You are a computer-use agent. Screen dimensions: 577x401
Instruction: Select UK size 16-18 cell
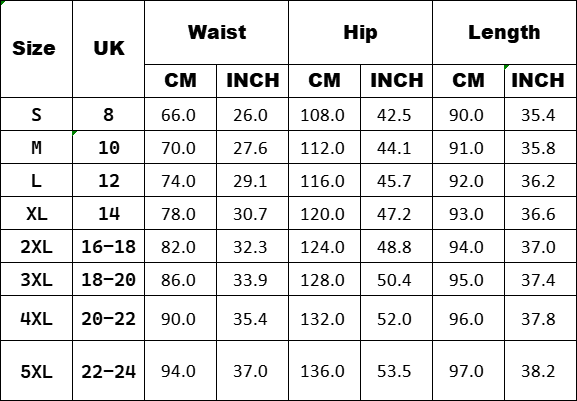pyautogui.click(x=109, y=246)
